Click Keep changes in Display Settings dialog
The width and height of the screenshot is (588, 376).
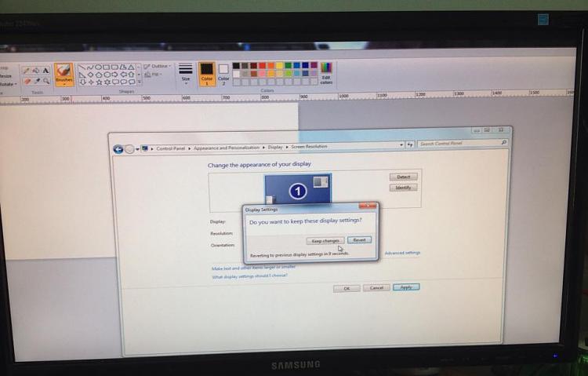(325, 241)
